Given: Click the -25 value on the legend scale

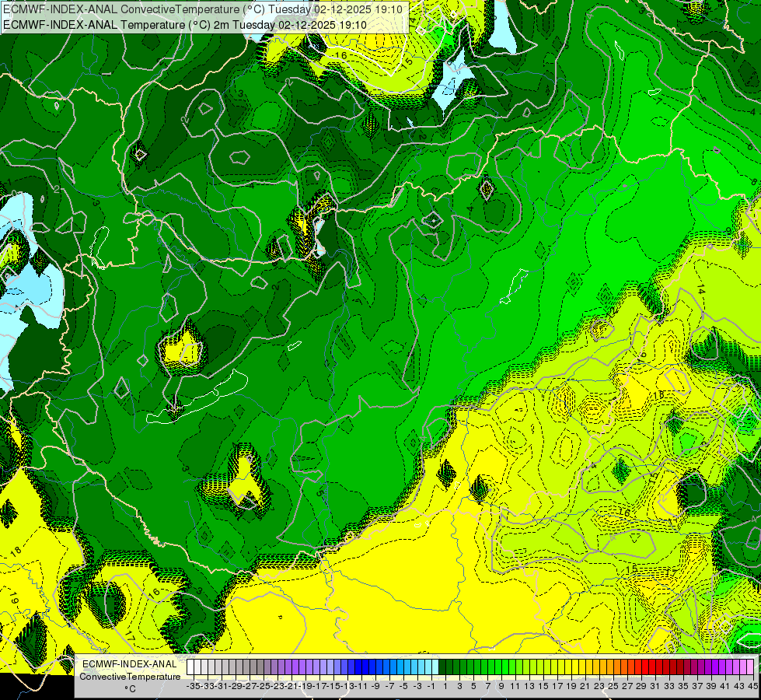Looking at the screenshot, I should tap(264, 686).
